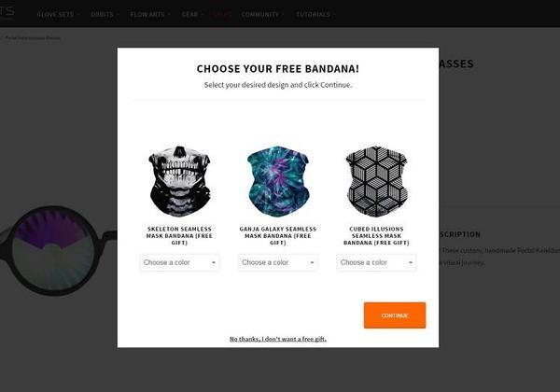Open the Flow Arts menu
The image size is (560, 392).
[x=150, y=14]
